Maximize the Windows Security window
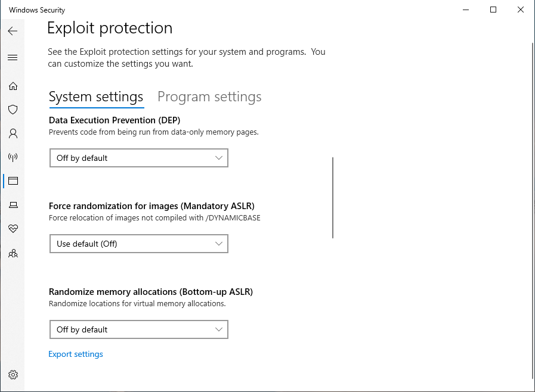Viewport: 535px width, 392px height. tap(493, 10)
